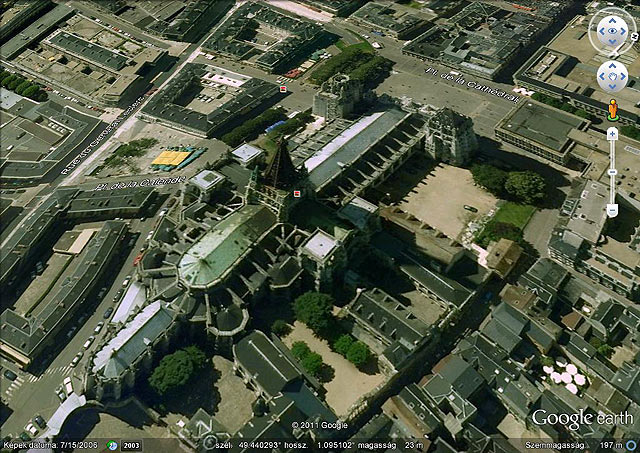Viewport: 640px width, 453px height.
Task: Click the red placemark on cathedral spire
Action: (x=296, y=192)
